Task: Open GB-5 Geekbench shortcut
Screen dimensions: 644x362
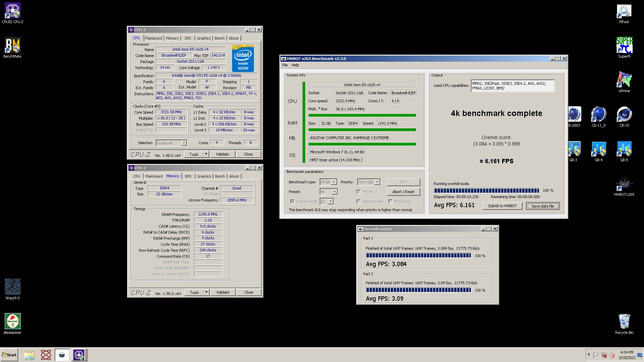Action: 624,152
